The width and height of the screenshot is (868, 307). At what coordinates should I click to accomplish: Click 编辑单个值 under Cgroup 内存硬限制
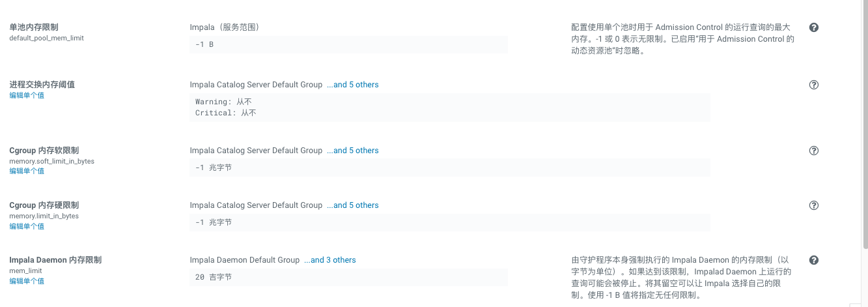(27, 226)
